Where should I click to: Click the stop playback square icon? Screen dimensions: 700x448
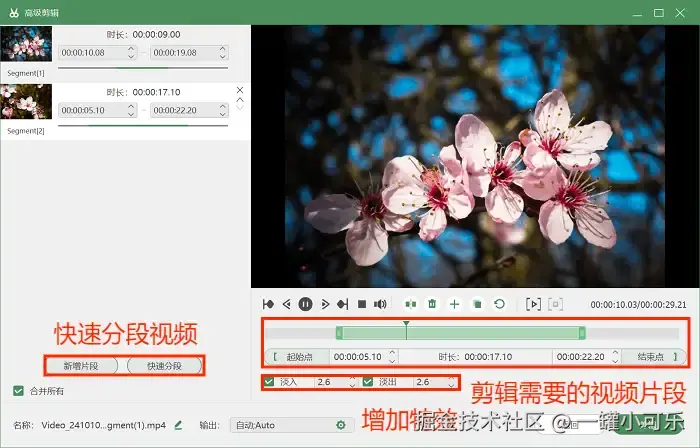[x=362, y=304]
